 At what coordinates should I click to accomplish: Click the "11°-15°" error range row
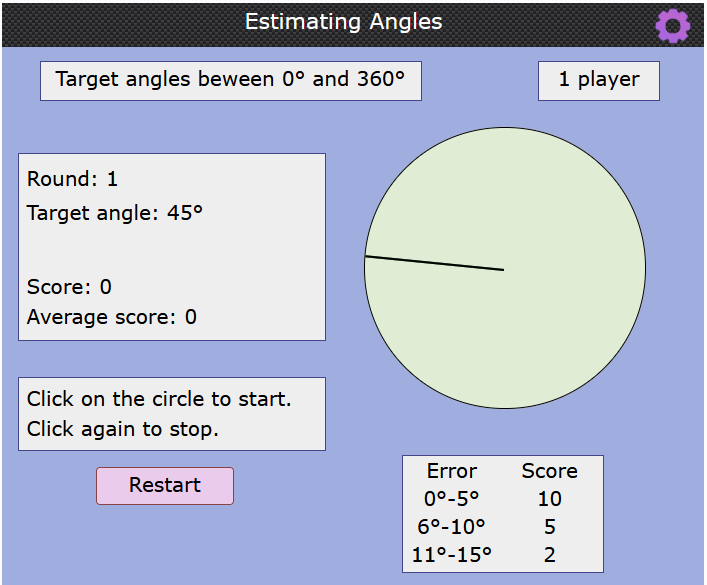pyautogui.click(x=452, y=555)
